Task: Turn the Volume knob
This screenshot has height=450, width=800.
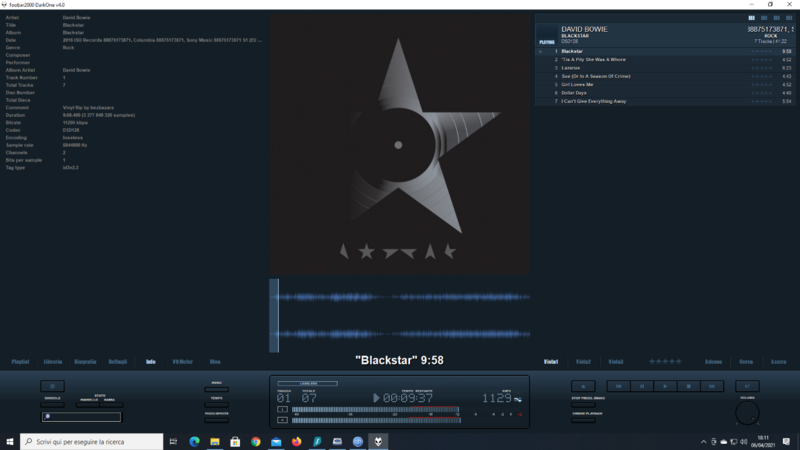Action: click(x=747, y=413)
